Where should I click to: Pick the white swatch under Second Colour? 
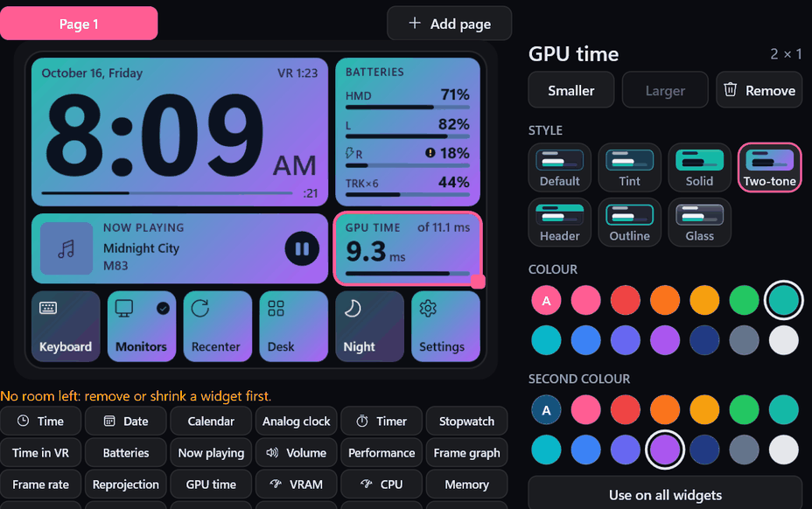pos(783,450)
